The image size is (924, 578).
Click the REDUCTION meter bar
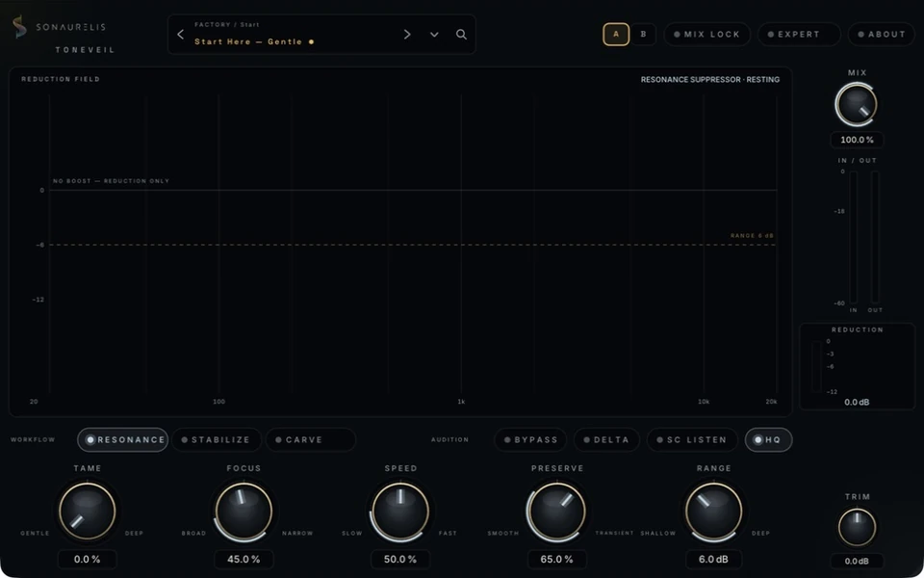[x=816, y=366]
